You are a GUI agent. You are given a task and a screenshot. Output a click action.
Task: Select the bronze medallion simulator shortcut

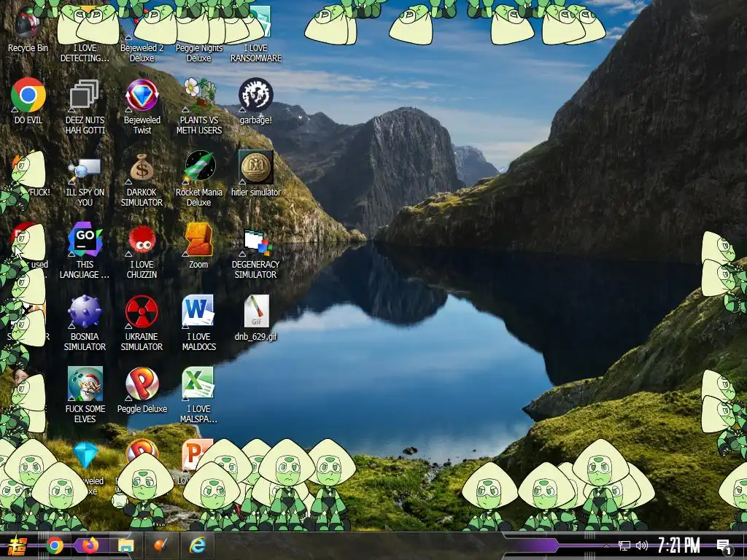[x=256, y=174]
